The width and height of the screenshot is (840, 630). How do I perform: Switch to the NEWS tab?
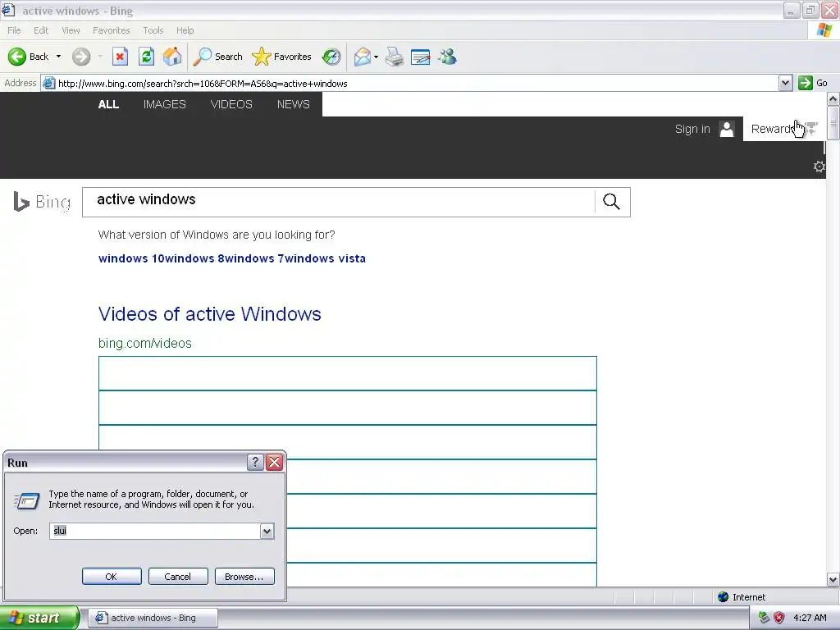(x=294, y=104)
